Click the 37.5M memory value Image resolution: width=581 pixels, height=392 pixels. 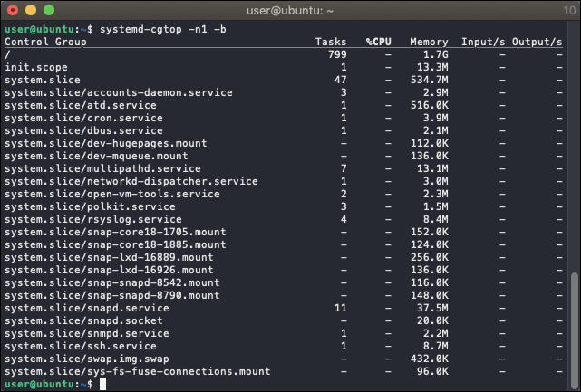click(432, 308)
